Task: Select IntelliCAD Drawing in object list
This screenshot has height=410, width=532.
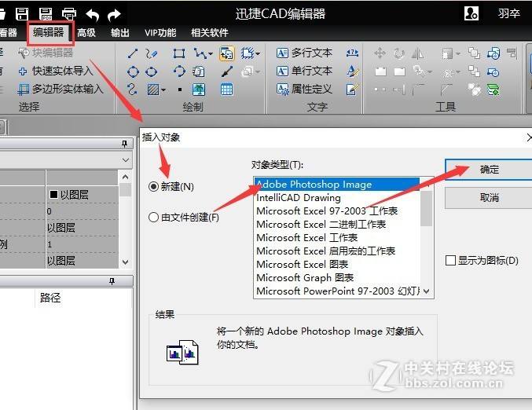Action: [x=337, y=198]
